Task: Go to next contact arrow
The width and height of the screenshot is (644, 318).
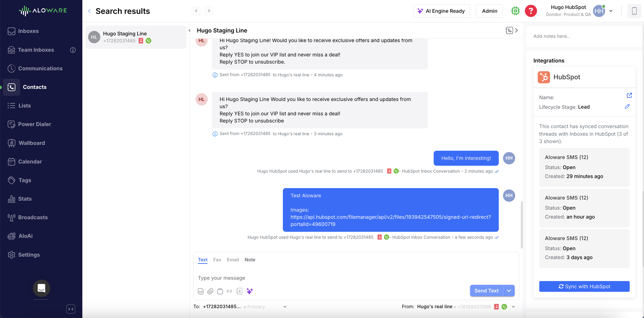Action: click(209, 11)
